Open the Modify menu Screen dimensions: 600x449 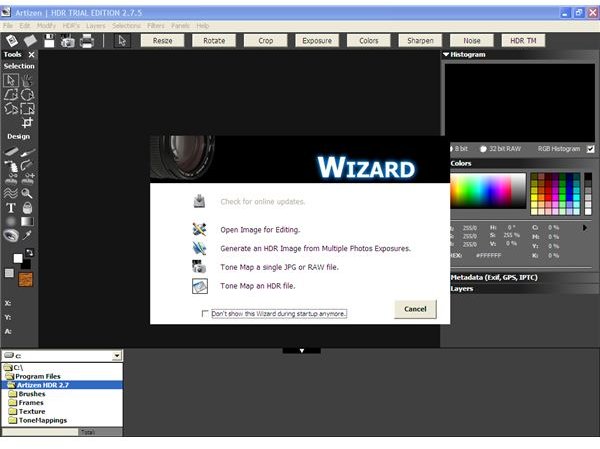46,26
